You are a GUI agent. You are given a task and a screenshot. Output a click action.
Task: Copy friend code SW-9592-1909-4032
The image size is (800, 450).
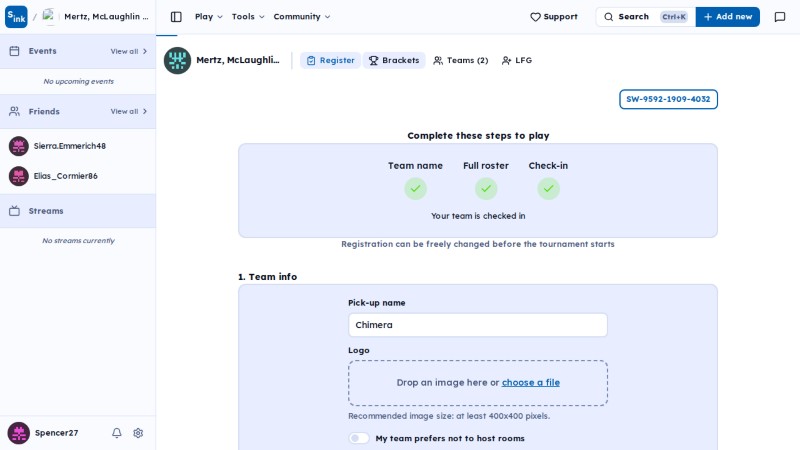668,99
